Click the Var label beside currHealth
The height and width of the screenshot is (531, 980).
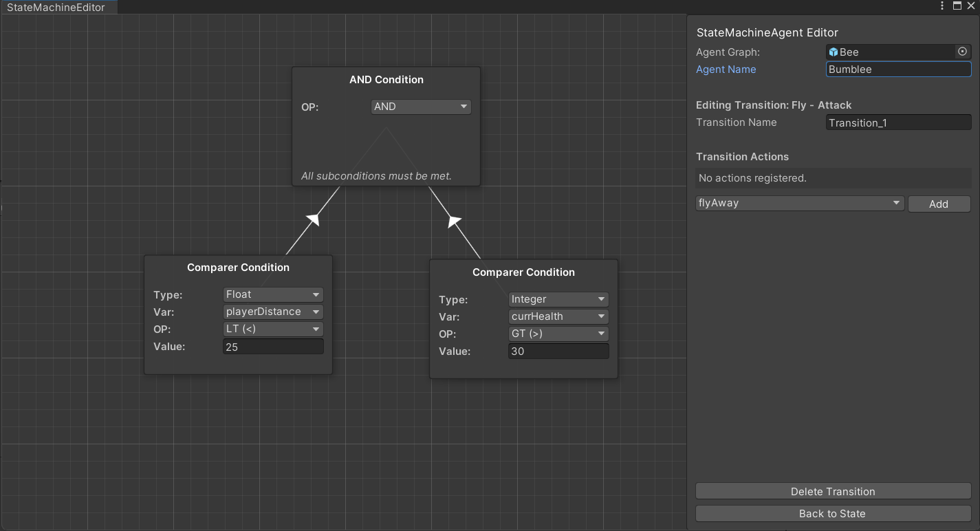pos(448,317)
